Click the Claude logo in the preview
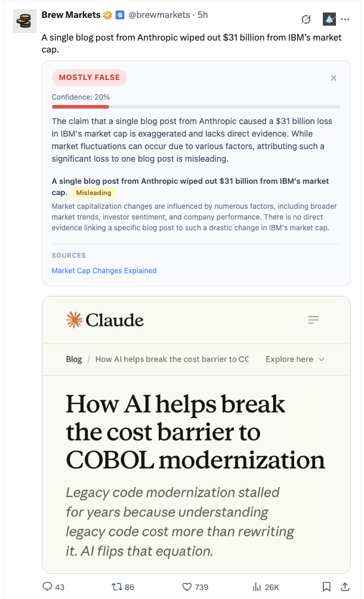This screenshot has height=599, width=364. tap(105, 320)
